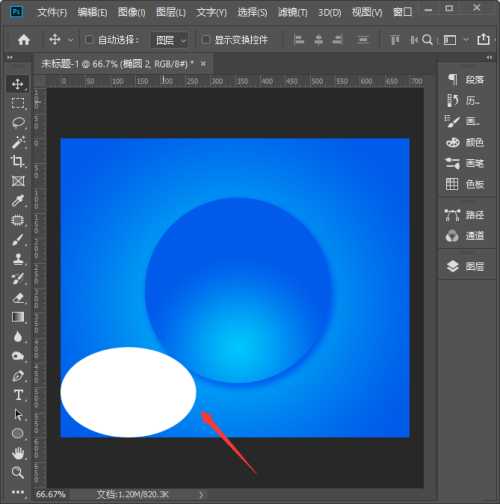Select the Lasso tool
The image size is (500, 504).
(x=18, y=123)
